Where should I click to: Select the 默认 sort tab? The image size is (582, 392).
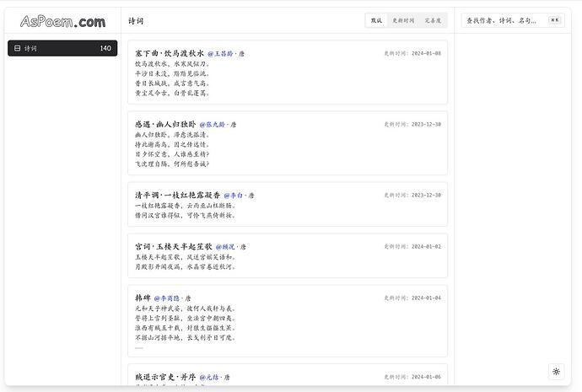click(376, 20)
